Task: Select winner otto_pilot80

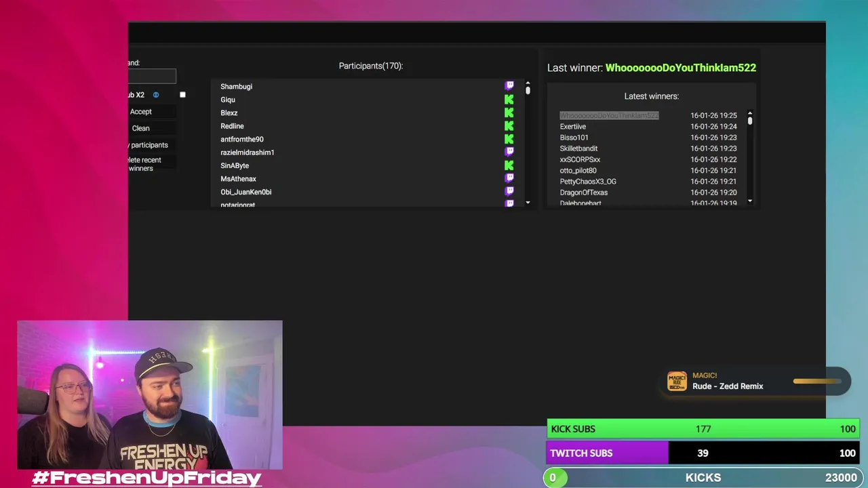Action: [x=578, y=171]
